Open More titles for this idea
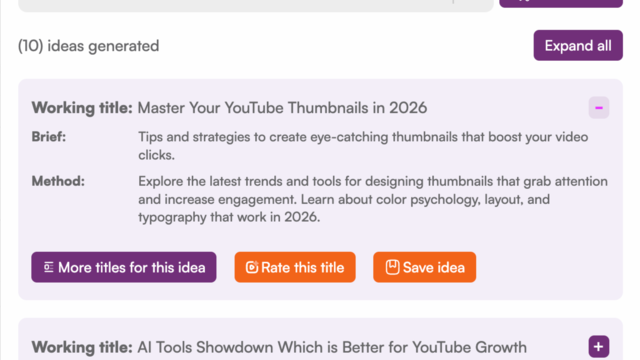This screenshot has height=360, width=640. coord(124,267)
